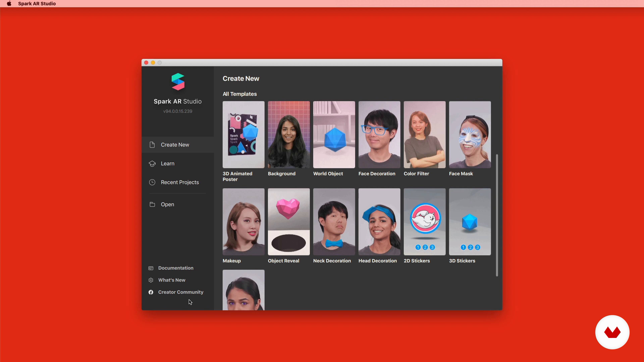Choose the Face Mask template thumbnail

[x=470, y=135]
